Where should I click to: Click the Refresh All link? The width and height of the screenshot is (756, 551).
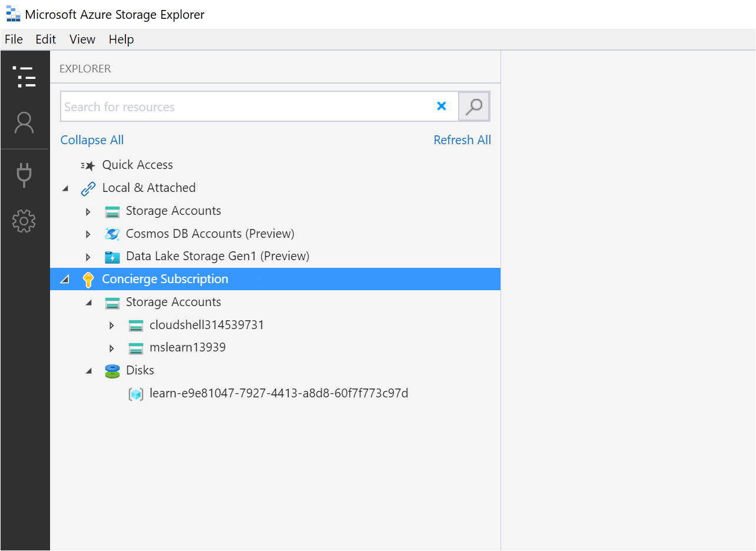click(462, 140)
